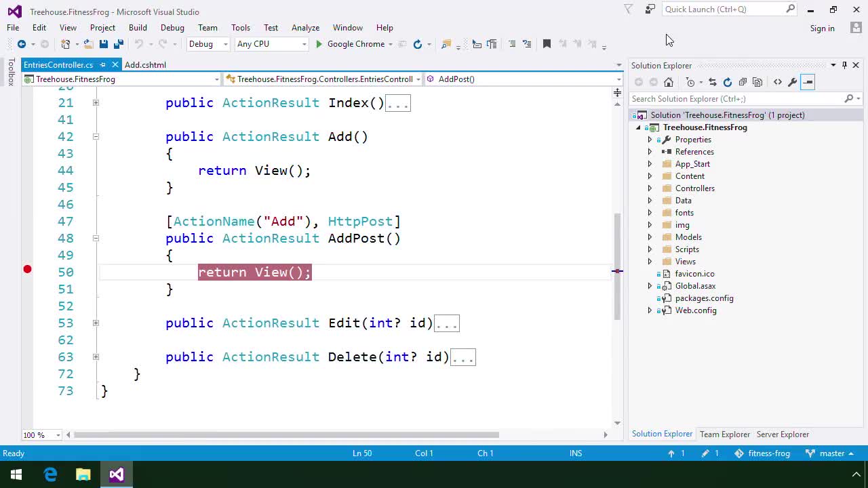Expand the collapsed Index() method
868x488 pixels.
96,103
